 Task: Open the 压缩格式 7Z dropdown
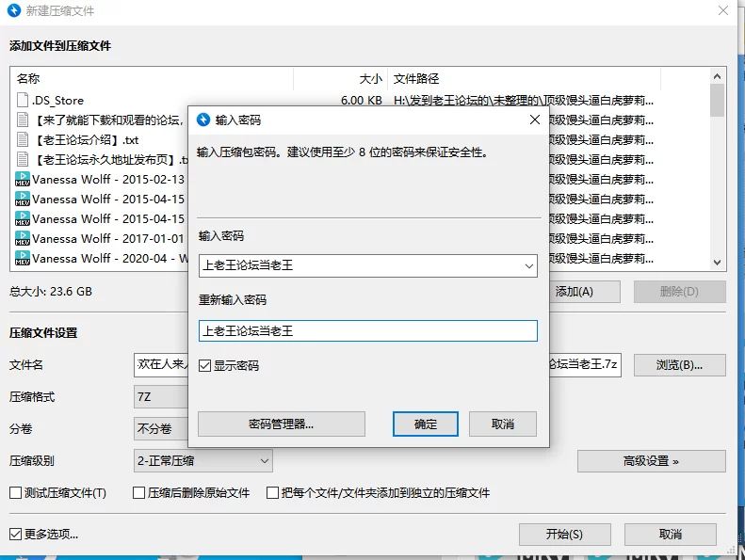[161, 397]
